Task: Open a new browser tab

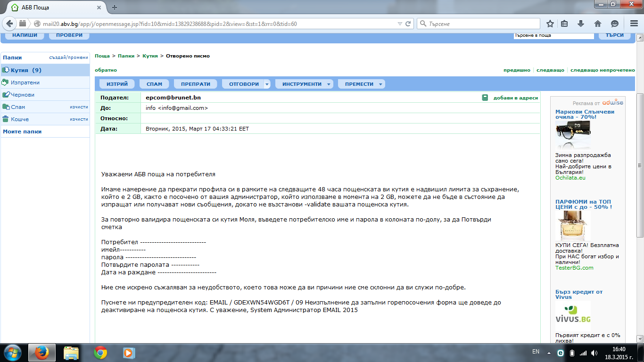Action: 115,7
